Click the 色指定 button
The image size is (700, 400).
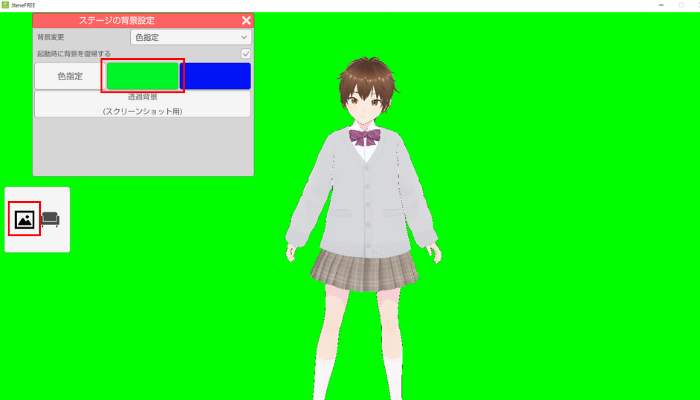click(70, 76)
